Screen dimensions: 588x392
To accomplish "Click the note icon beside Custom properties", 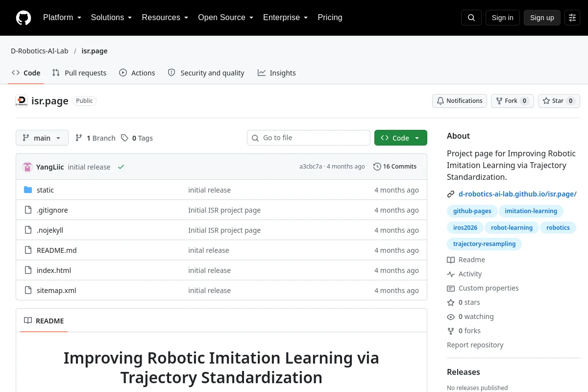I will point(451,288).
